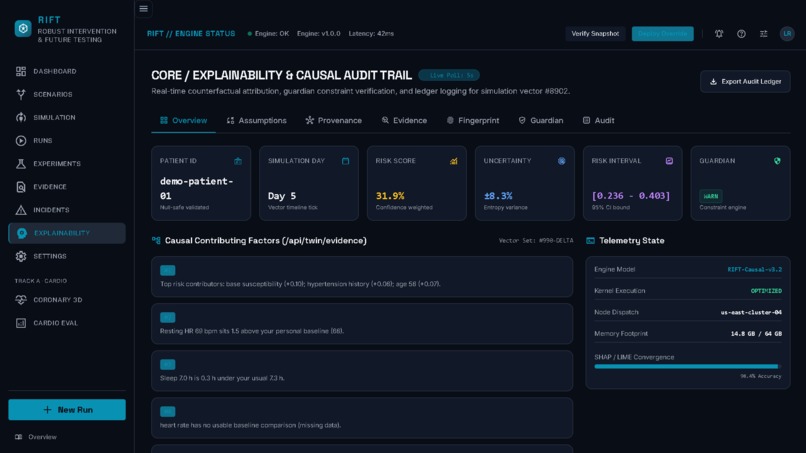Screen dimensions: 806x453
Task: Click the WARN guardian badge
Action: [711, 196]
